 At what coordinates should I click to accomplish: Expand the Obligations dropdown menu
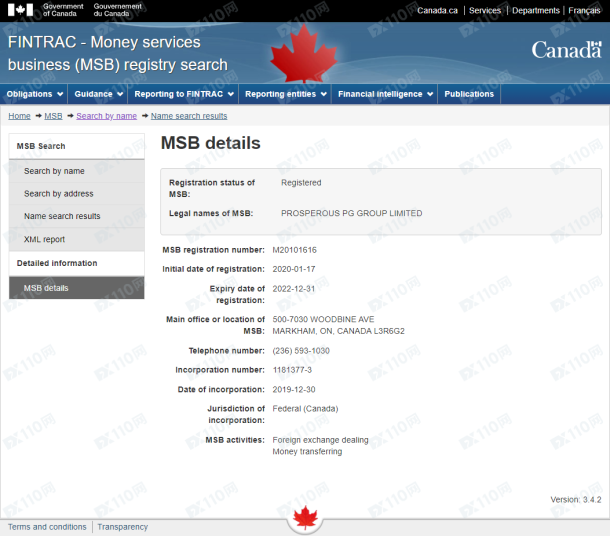click(35, 94)
